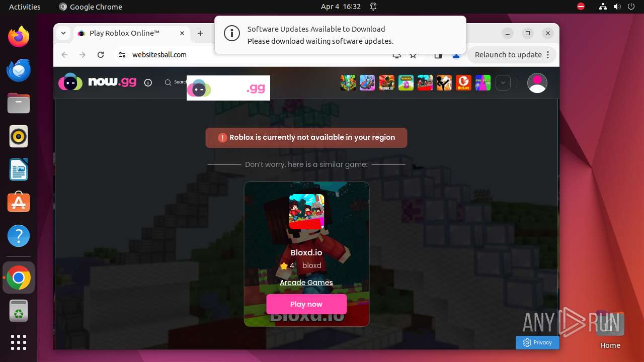Open the BitLife game icon in the site header

pyautogui.click(x=463, y=82)
